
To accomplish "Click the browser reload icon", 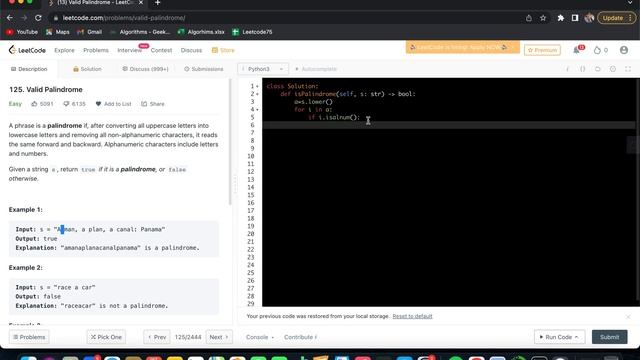I will tap(38, 18).
